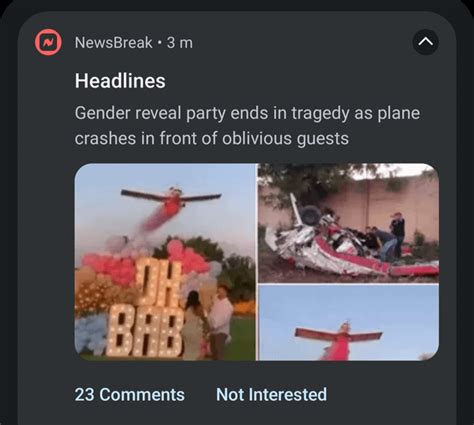Viewport: 474px width, 425px height.
Task: Click the couple standing by the sign
Action: click(x=207, y=322)
